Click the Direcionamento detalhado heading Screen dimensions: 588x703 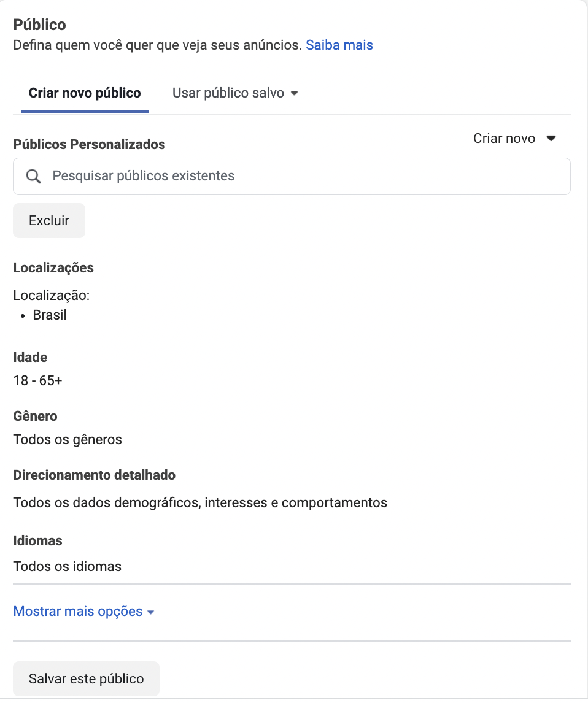(x=94, y=475)
